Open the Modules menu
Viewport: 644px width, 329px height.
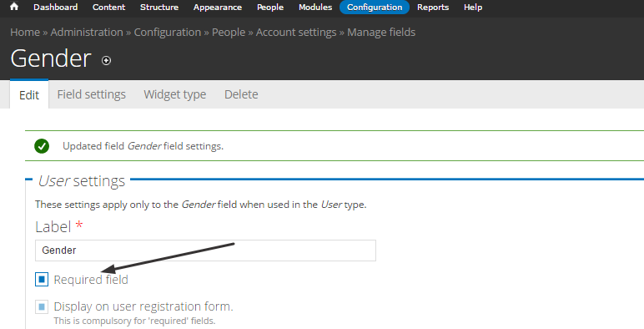click(315, 7)
